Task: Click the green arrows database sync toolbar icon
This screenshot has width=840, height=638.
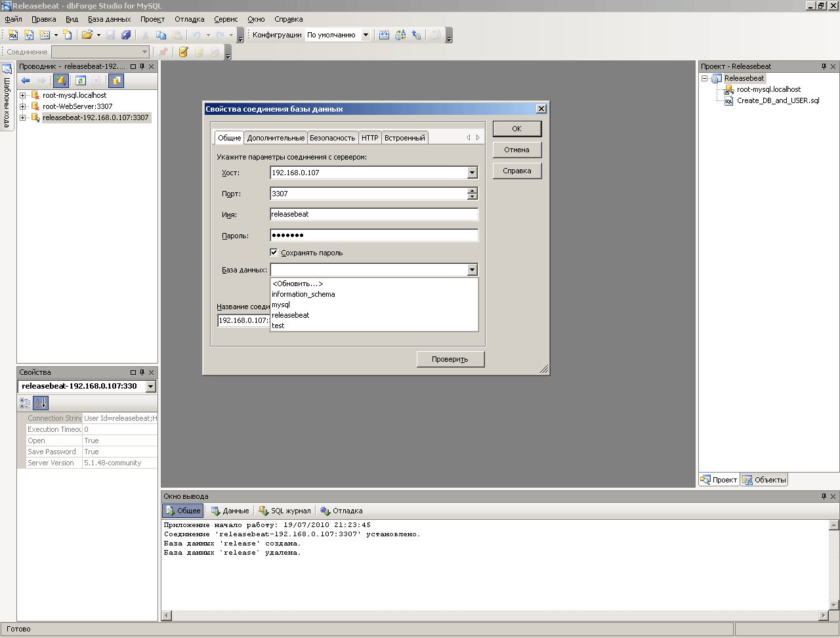Action: (400, 35)
